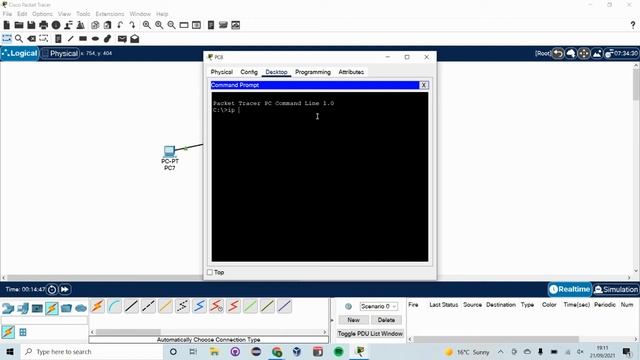This screenshot has height=360, width=640.
Task: Select the Multiuser cloud device category
Action: [x=81, y=308]
